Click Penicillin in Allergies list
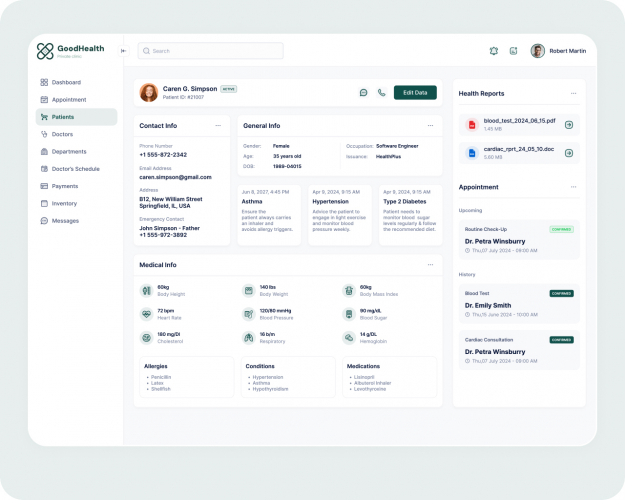625x500 pixels. (x=161, y=377)
